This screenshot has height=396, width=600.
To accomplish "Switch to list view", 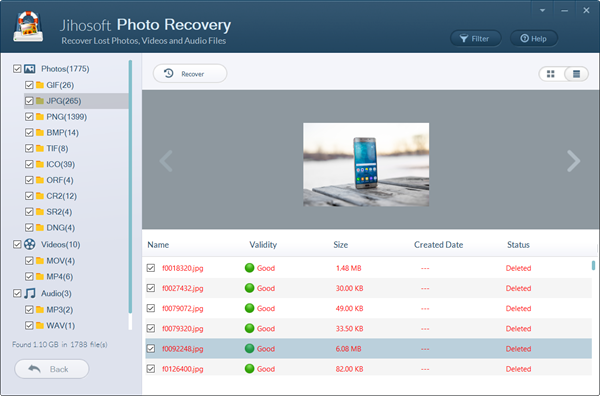I will pyautogui.click(x=576, y=74).
